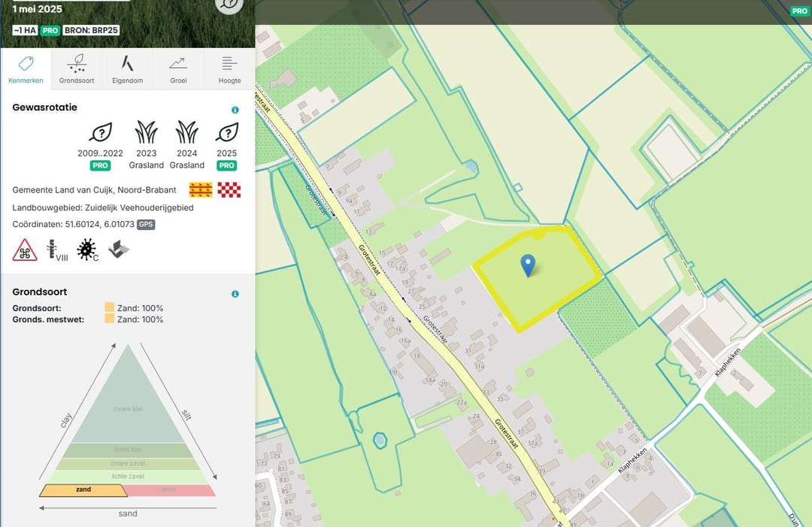812x527 pixels.
Task: Click the 2024 Grasland crop icon
Action: (187, 133)
